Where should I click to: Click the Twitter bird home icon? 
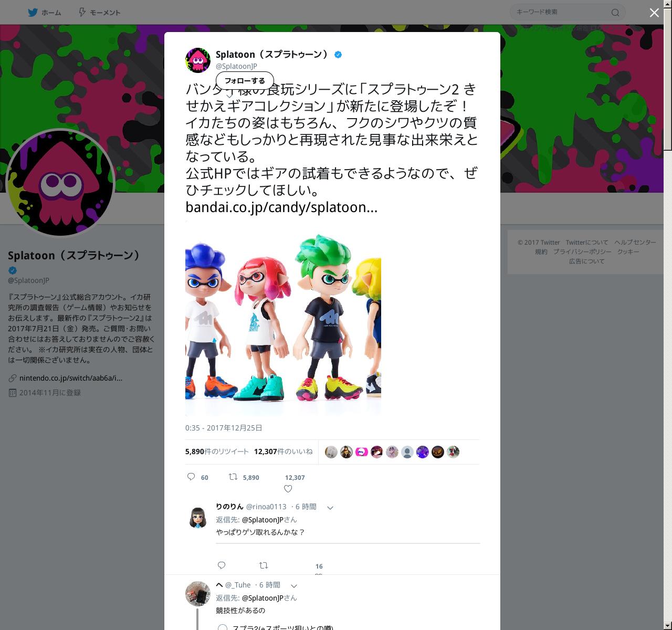pos(33,12)
